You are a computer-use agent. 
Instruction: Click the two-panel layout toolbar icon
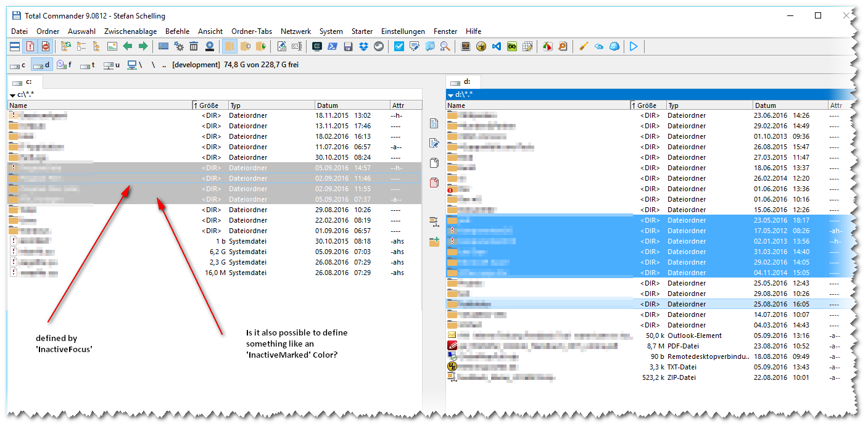pyautogui.click(x=15, y=46)
